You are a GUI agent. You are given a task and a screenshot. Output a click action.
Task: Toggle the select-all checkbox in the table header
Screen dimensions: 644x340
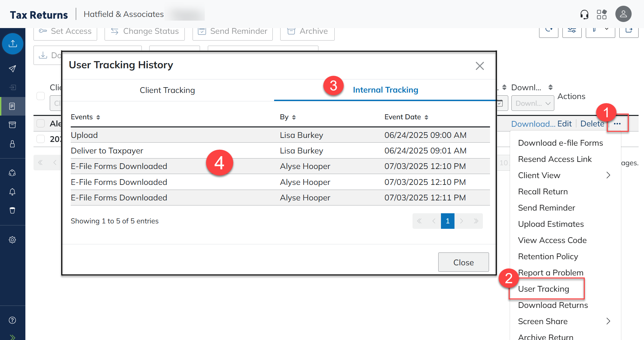(41, 96)
